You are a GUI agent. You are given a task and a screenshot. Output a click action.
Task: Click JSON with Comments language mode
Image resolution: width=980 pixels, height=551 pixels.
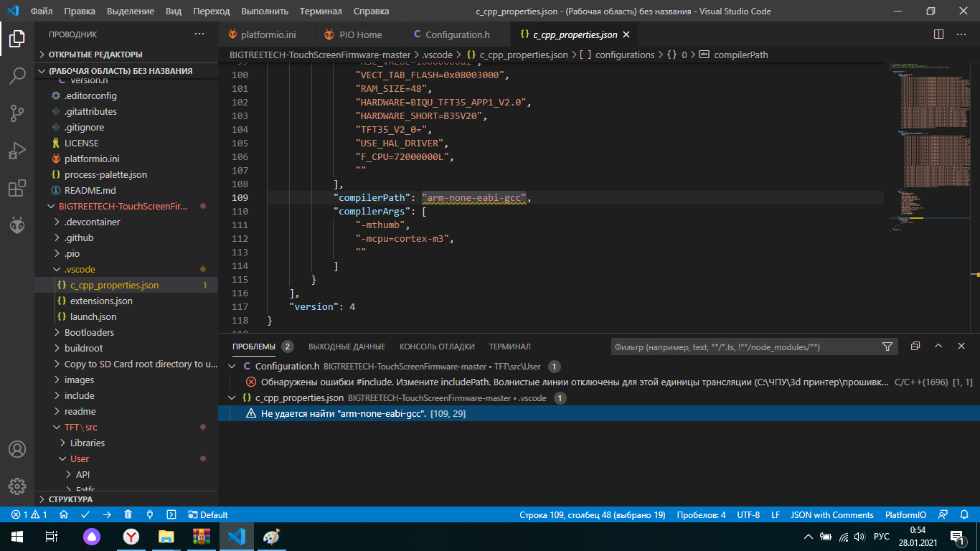pos(832,514)
